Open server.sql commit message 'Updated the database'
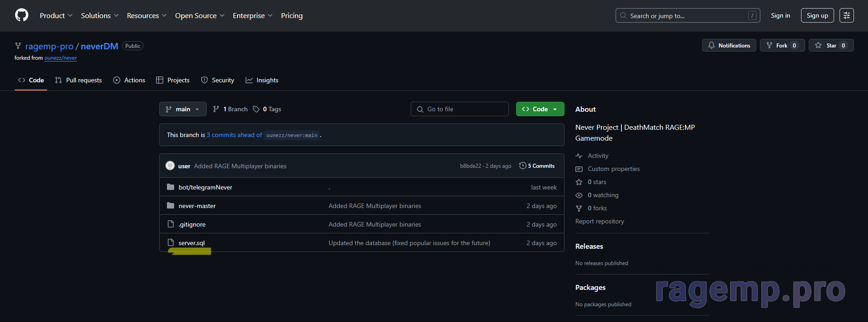 pos(409,243)
